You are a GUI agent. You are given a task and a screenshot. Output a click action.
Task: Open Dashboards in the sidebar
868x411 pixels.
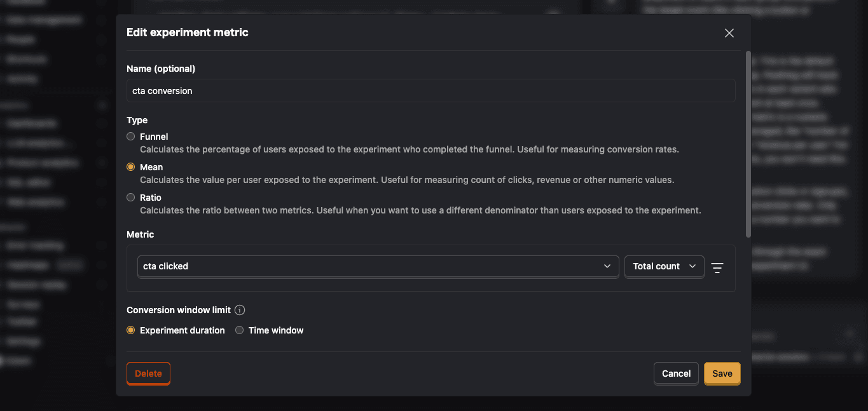(32, 123)
